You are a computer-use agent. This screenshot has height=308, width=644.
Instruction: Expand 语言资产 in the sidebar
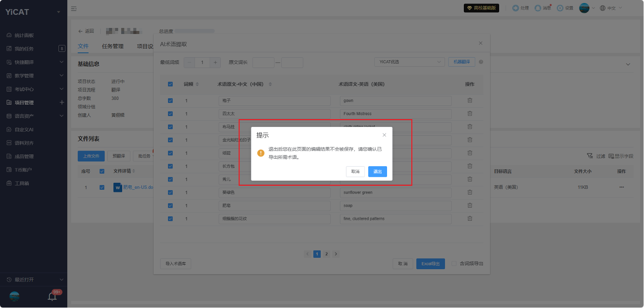62,116
